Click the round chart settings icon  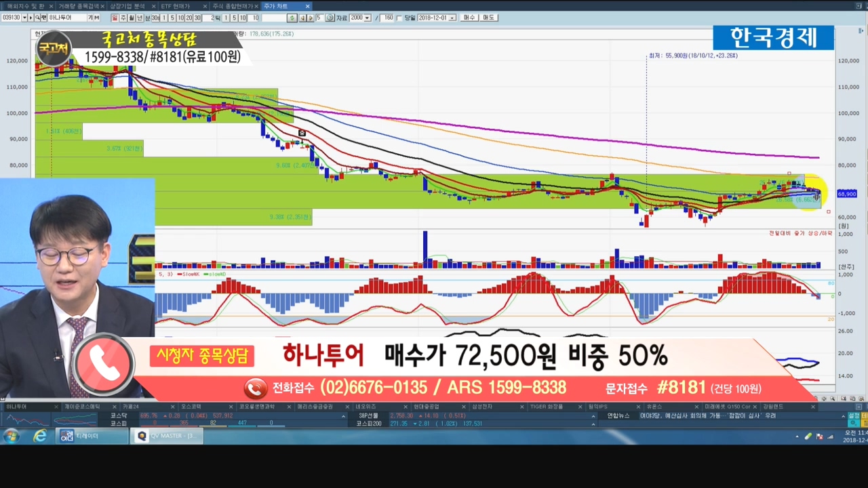pos(330,18)
